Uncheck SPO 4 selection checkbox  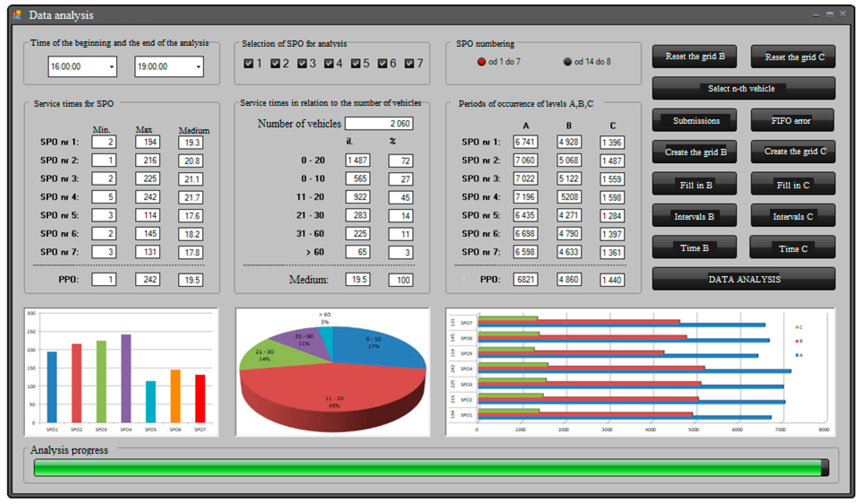(329, 63)
